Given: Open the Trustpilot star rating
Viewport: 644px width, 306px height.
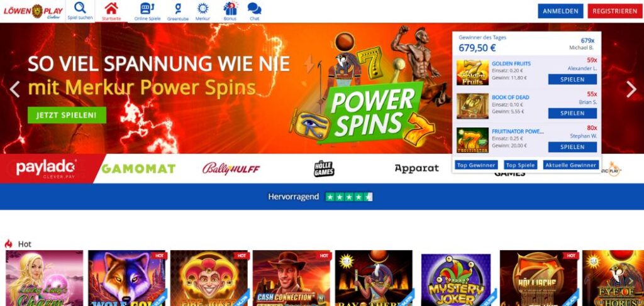Looking at the screenshot, I should coord(349,197).
